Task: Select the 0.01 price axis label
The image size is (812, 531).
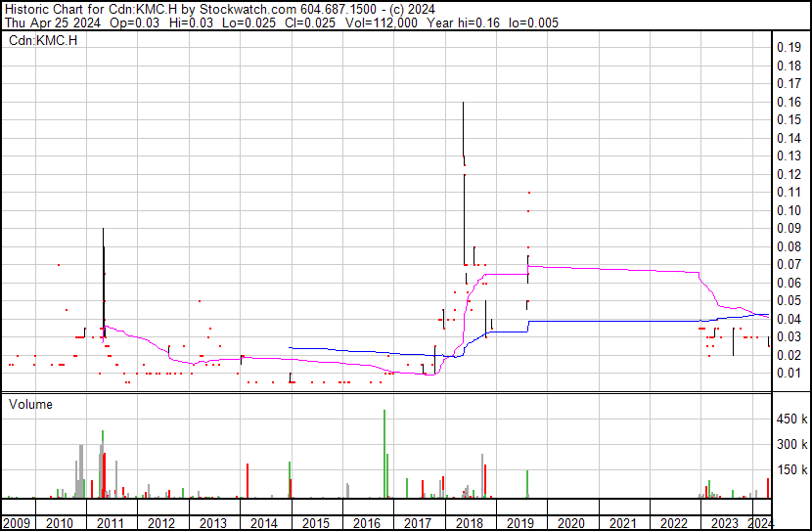Action: pyautogui.click(x=789, y=373)
